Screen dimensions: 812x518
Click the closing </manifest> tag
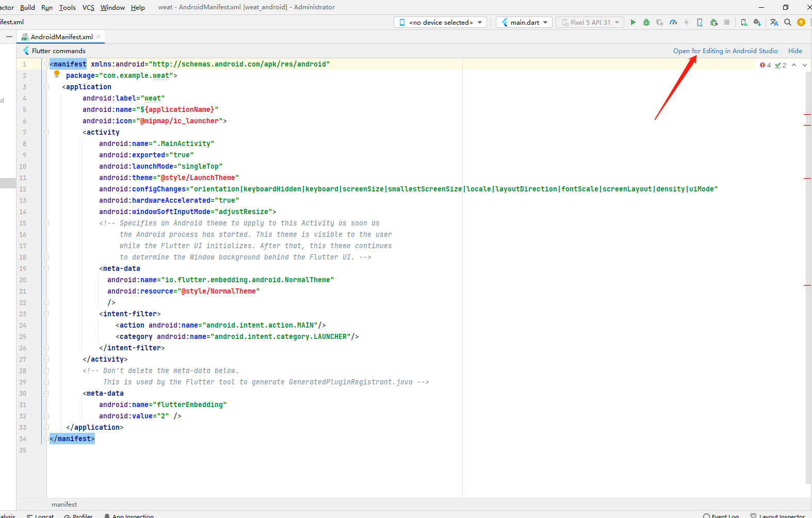(72, 439)
